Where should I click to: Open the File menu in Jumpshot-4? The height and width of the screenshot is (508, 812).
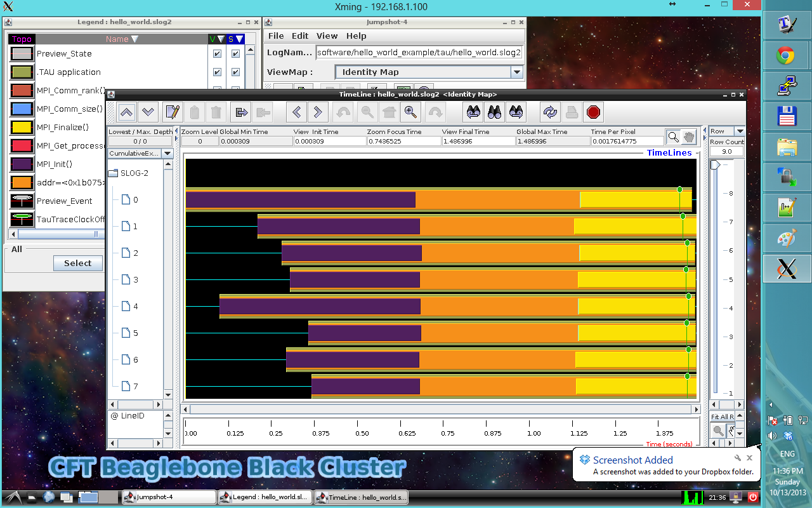point(276,36)
